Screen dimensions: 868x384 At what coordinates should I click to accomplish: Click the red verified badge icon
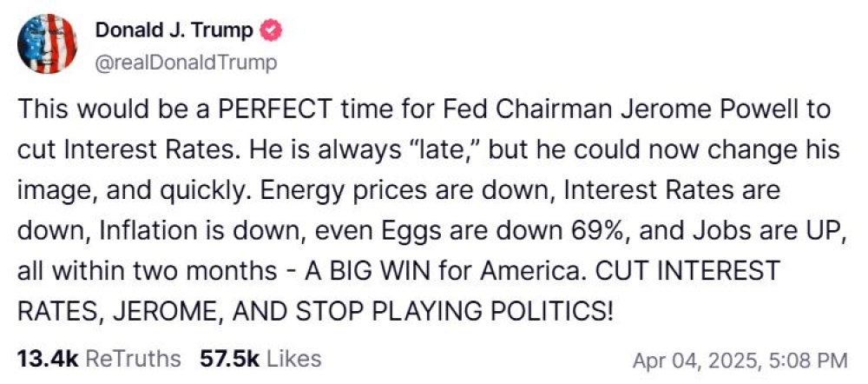273,30
